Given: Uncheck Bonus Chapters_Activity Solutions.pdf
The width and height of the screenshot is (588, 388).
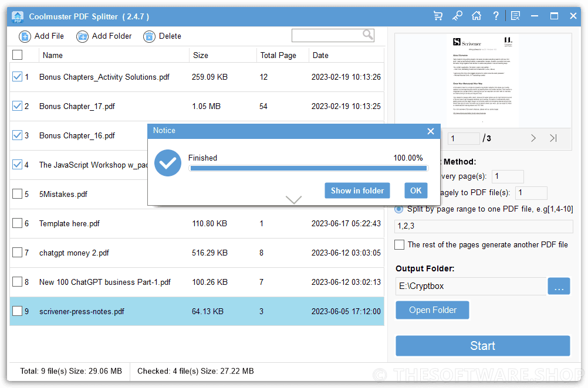Looking at the screenshot, I should (x=17, y=77).
